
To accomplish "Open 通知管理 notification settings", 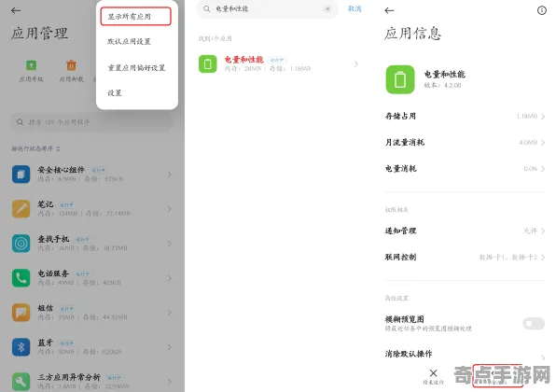I will click(x=465, y=231).
